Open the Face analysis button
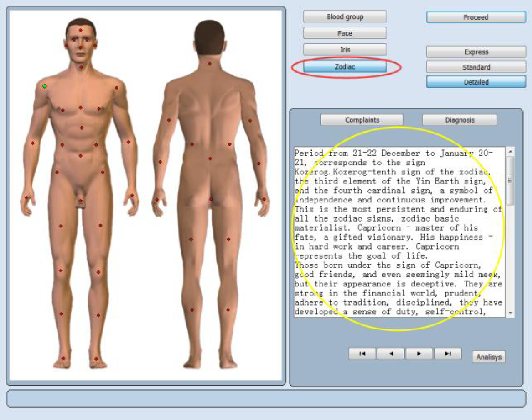The image size is (532, 420). click(x=345, y=33)
